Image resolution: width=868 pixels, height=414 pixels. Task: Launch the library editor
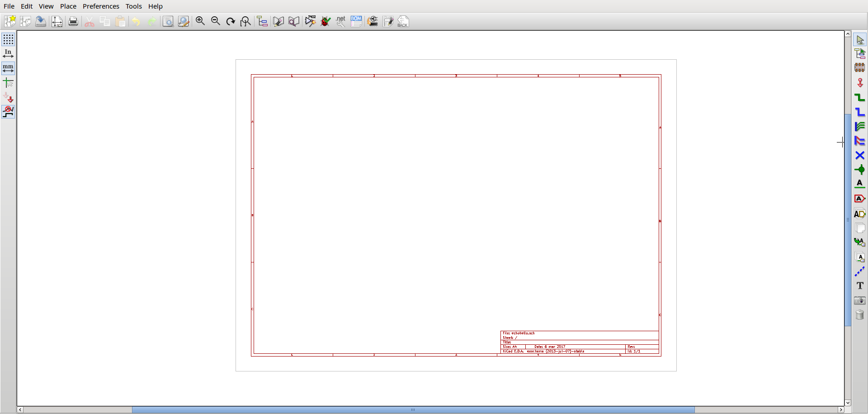(x=278, y=21)
